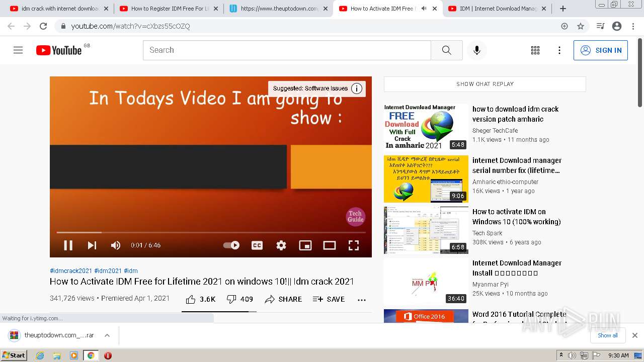This screenshot has height=362, width=644.
Task: Save video to playlist
Action: tap(329, 299)
